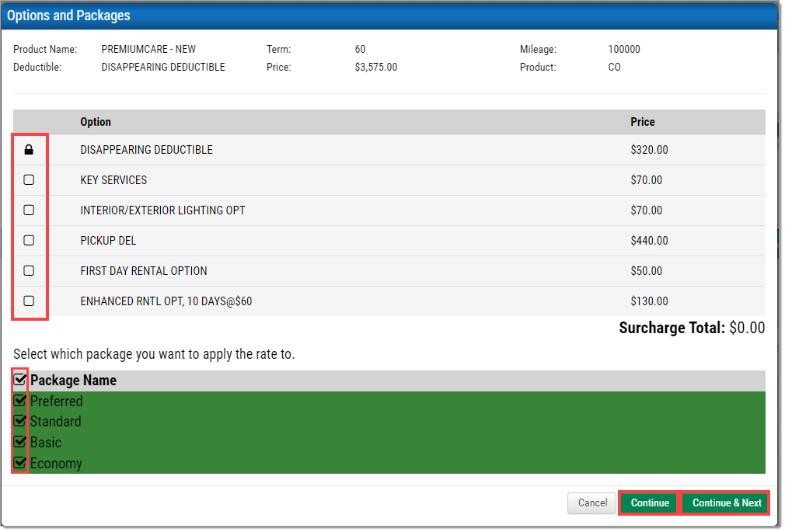The width and height of the screenshot is (785, 532).
Task: Click the Disappearing Deductible option label
Action: coord(146,150)
